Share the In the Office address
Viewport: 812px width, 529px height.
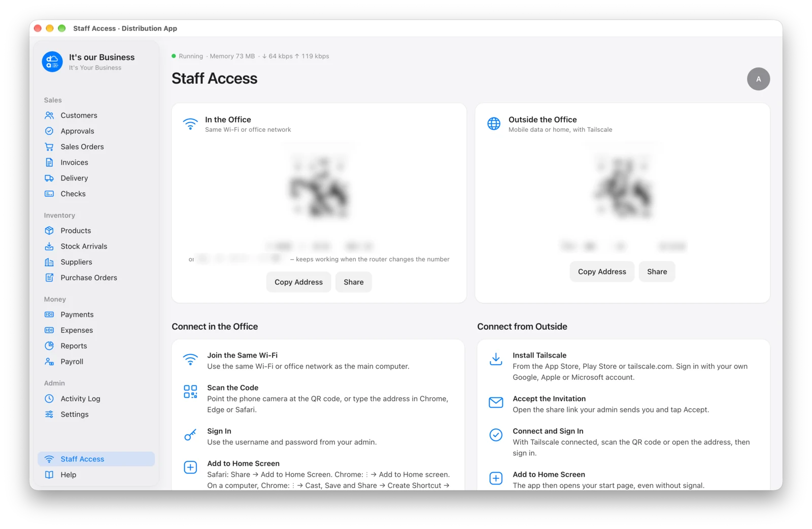[x=354, y=282]
